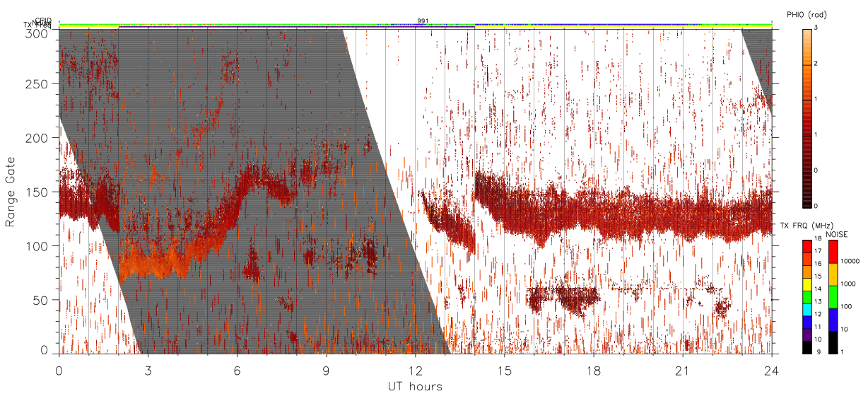
Task: Click the purple 10–11 MHz TX FRQ swatch
Action: 807,335
